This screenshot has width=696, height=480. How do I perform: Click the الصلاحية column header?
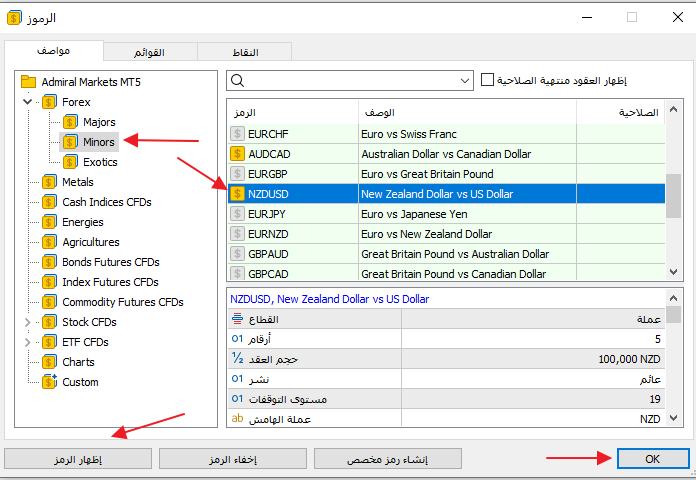pos(621,113)
